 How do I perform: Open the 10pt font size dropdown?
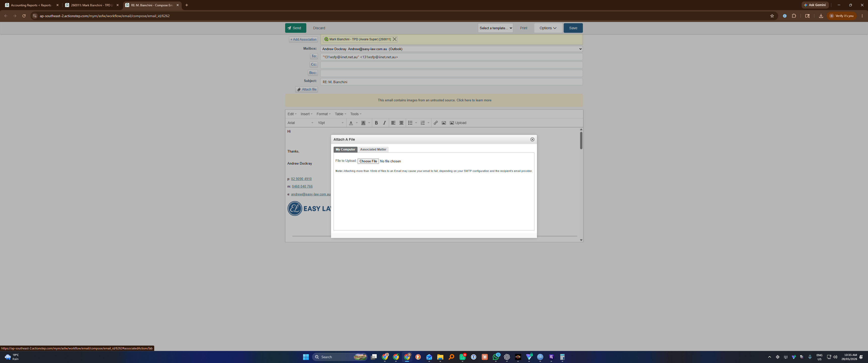331,123
